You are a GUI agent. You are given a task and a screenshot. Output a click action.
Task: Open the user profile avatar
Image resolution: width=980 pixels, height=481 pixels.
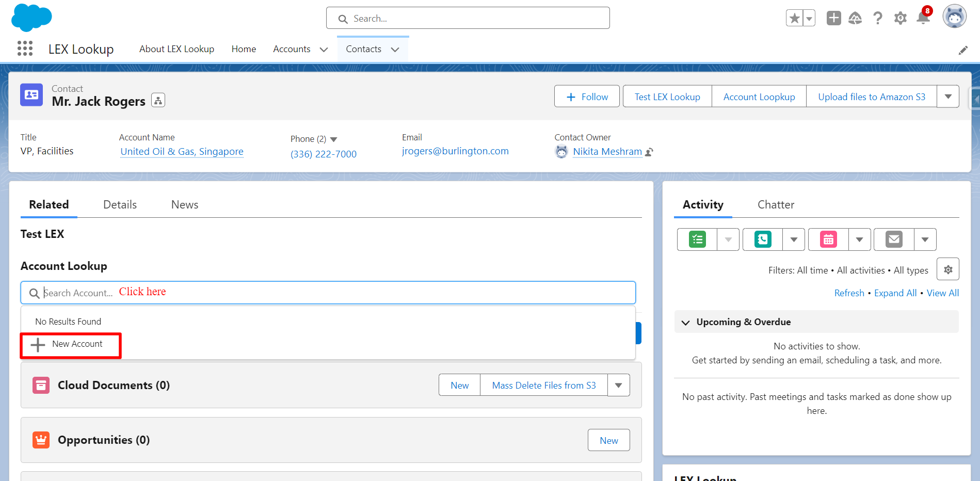[954, 17]
